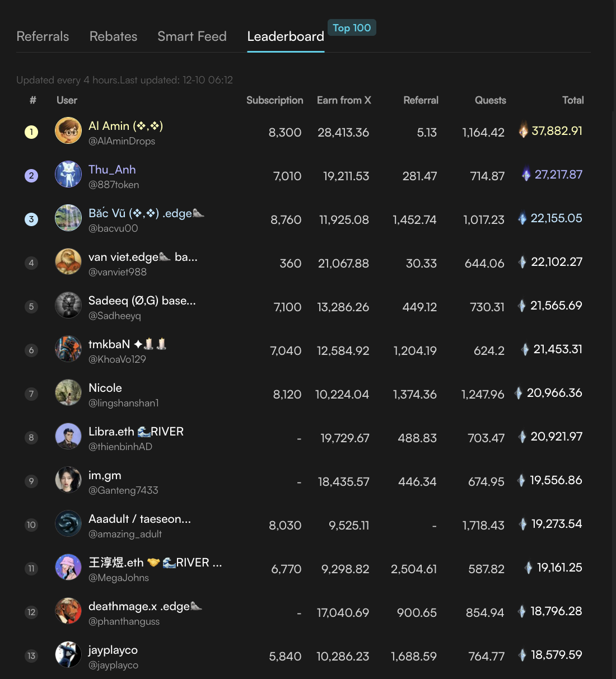Open the @lingshanshan1 handle link
The height and width of the screenshot is (679, 616).
click(123, 403)
